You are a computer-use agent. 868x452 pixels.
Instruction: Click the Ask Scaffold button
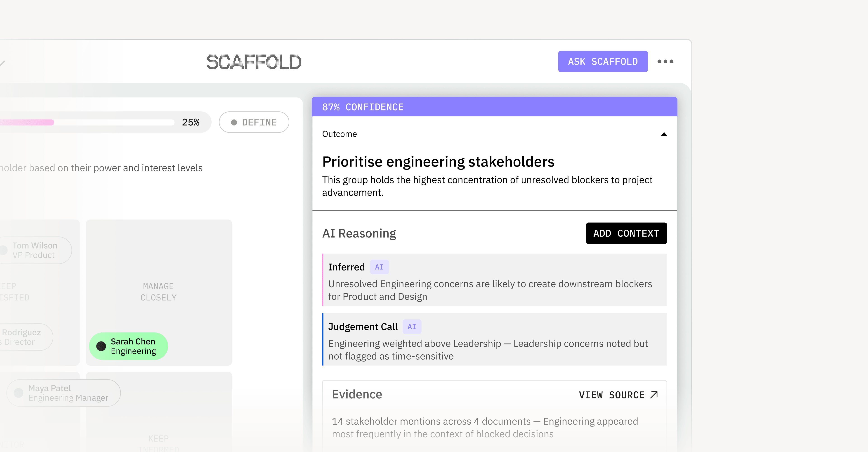point(602,61)
